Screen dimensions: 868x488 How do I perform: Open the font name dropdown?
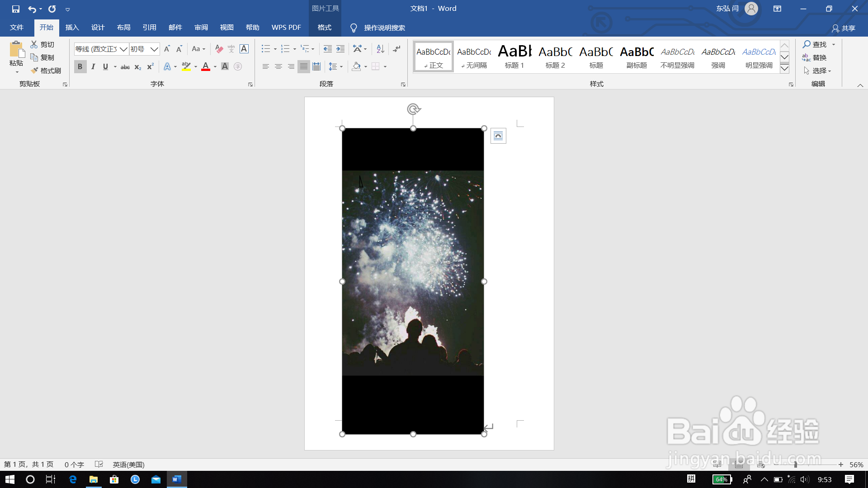click(123, 49)
